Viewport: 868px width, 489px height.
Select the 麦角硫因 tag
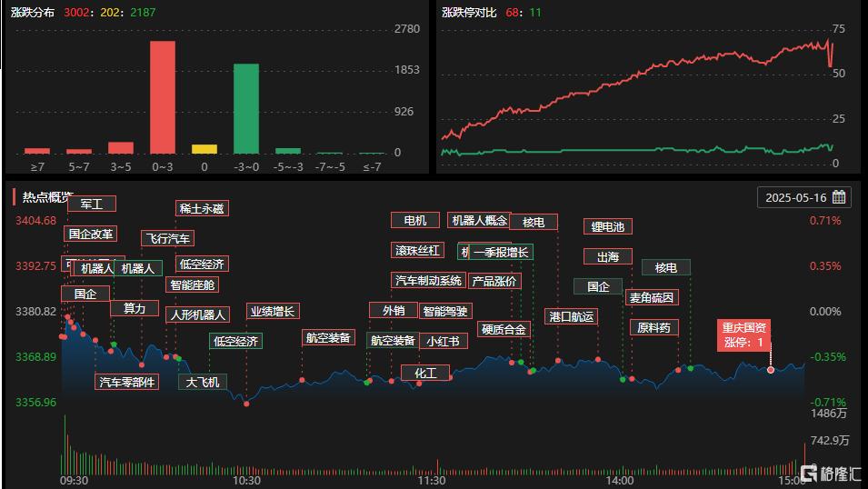click(652, 297)
